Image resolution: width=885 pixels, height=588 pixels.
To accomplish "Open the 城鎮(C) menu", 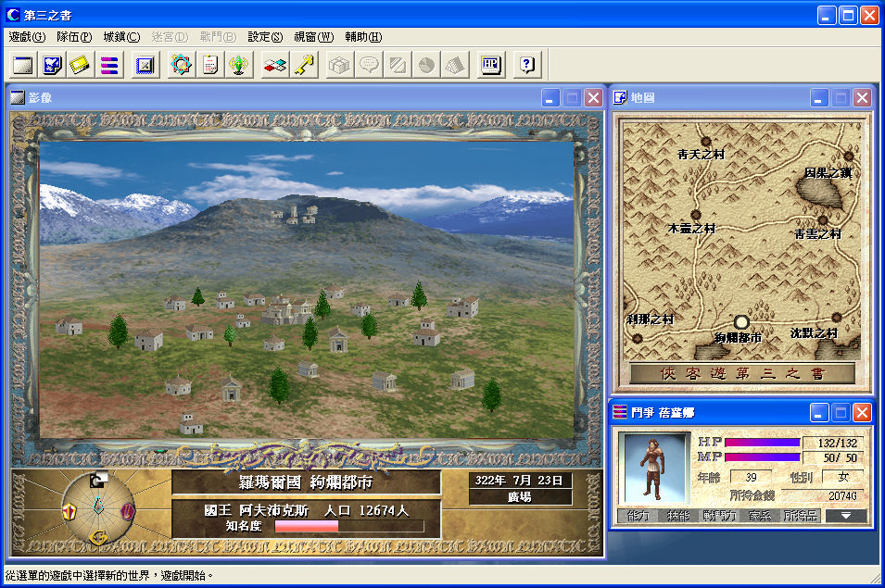I will [121, 37].
